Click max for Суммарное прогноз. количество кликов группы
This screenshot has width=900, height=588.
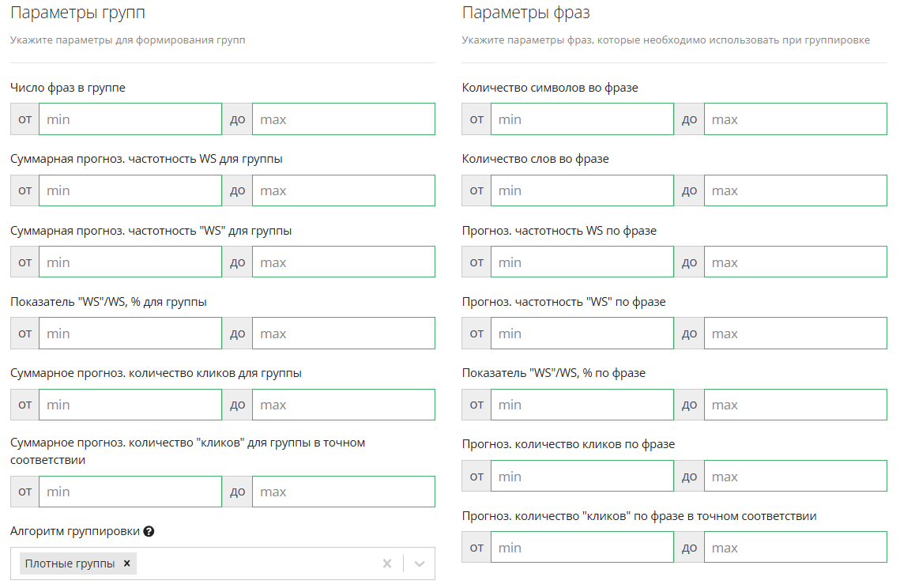click(x=343, y=405)
